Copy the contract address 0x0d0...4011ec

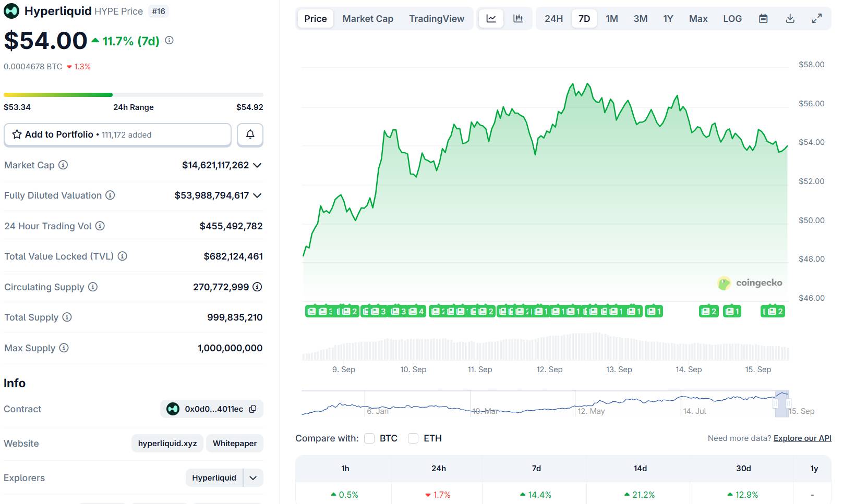[x=253, y=409]
